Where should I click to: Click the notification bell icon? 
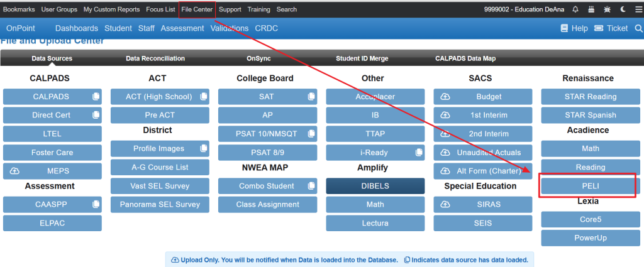coord(575,9)
